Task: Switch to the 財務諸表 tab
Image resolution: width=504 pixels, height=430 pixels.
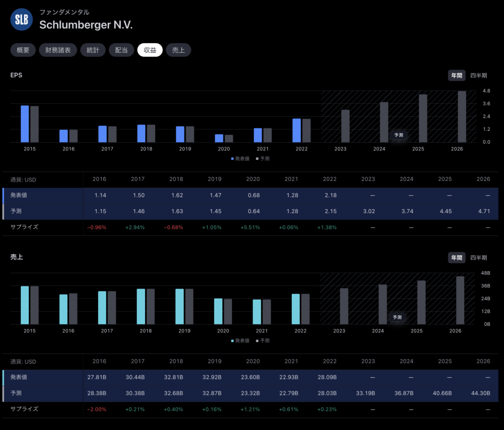Action: (x=58, y=50)
